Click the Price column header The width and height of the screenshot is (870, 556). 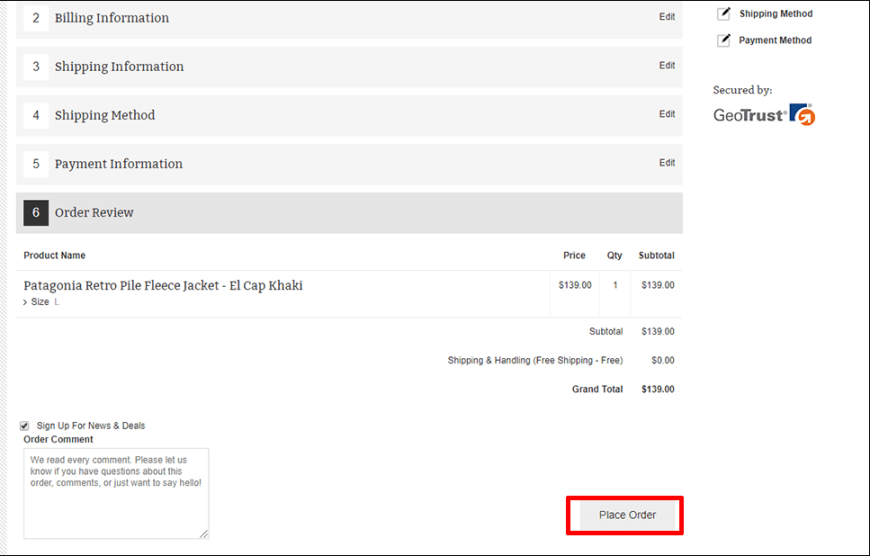tap(574, 255)
